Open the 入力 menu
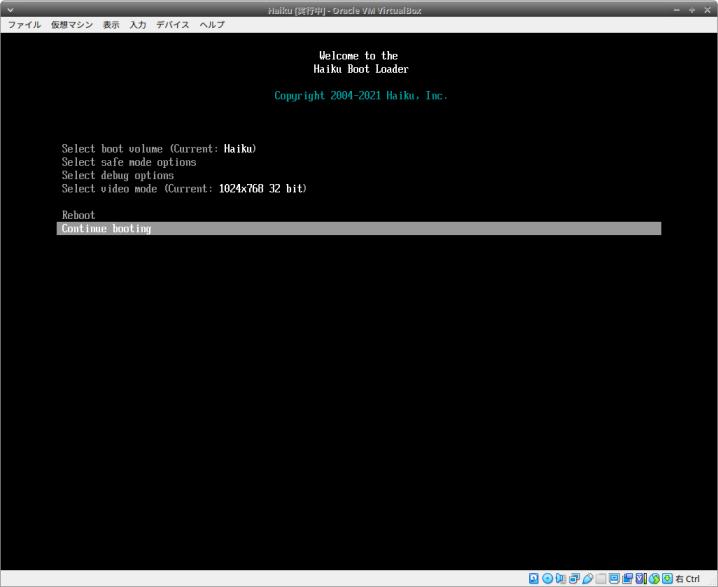Image resolution: width=718 pixels, height=587 pixels. click(x=138, y=25)
